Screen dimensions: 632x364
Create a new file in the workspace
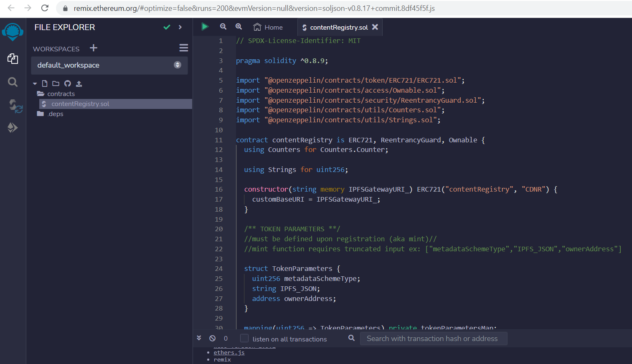tap(45, 83)
